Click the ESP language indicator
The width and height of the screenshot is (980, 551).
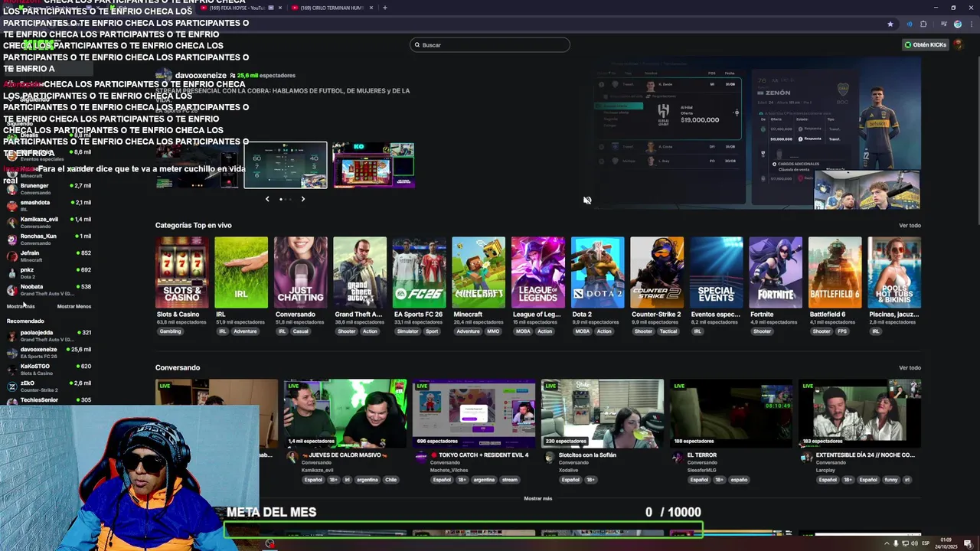pyautogui.click(x=925, y=543)
